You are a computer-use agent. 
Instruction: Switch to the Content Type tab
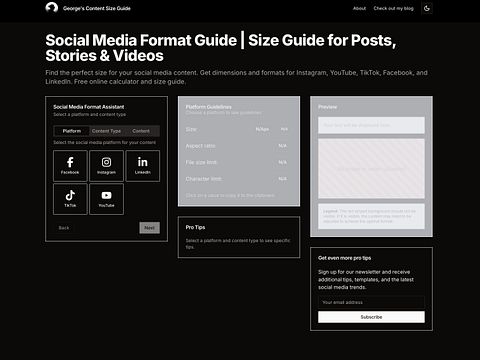(106, 131)
